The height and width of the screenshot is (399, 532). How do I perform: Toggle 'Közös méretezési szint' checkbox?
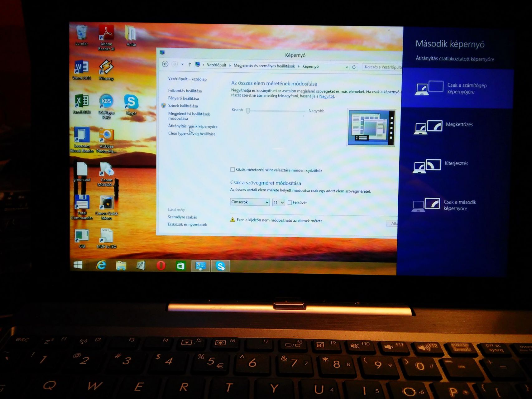[x=232, y=170]
